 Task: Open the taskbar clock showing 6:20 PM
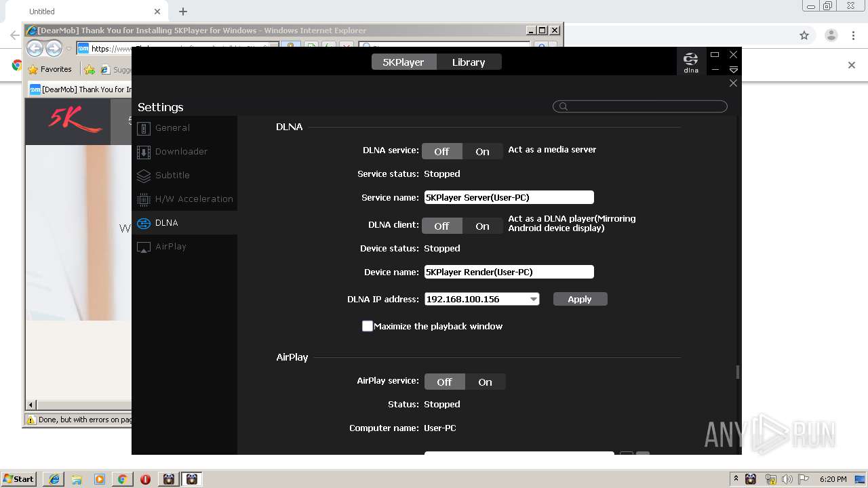coord(833,479)
